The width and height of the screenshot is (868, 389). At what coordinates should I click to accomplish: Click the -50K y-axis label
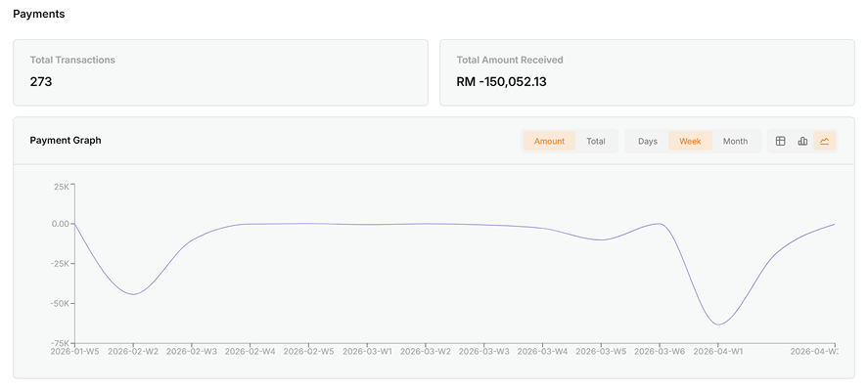click(60, 303)
